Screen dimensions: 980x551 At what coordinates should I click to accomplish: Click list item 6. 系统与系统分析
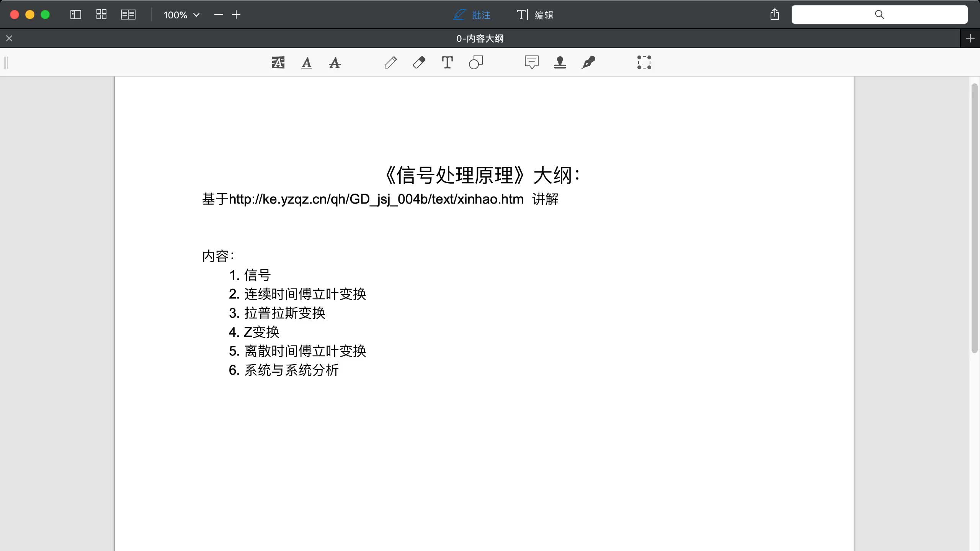[284, 370]
